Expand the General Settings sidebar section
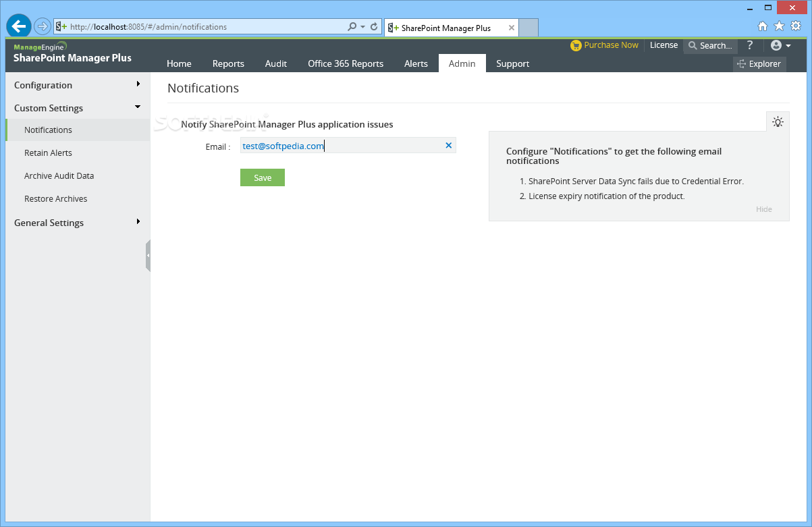Image resolution: width=812 pixels, height=527 pixels. click(77, 223)
